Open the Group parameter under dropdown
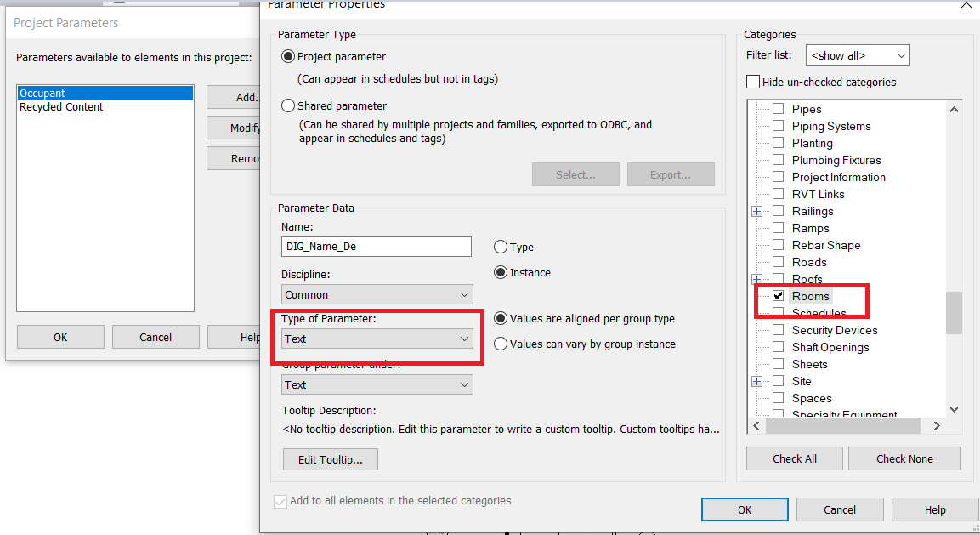980x535 pixels. 377,384
